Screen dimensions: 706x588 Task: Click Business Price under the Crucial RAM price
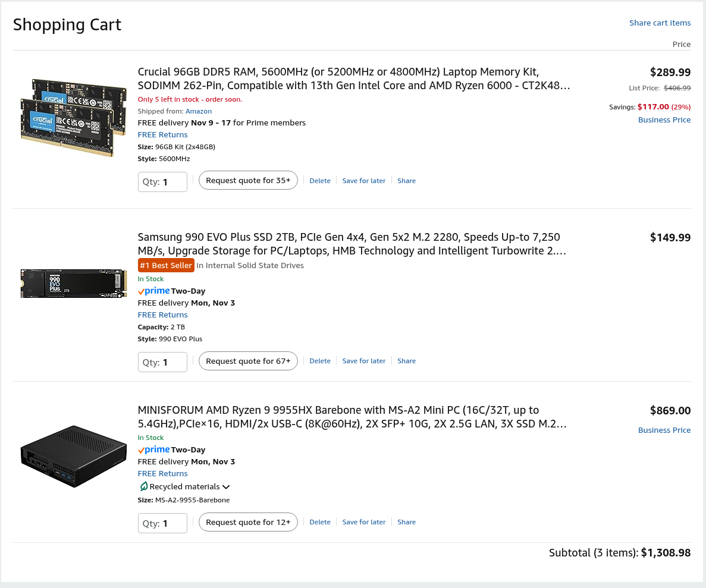pos(664,120)
